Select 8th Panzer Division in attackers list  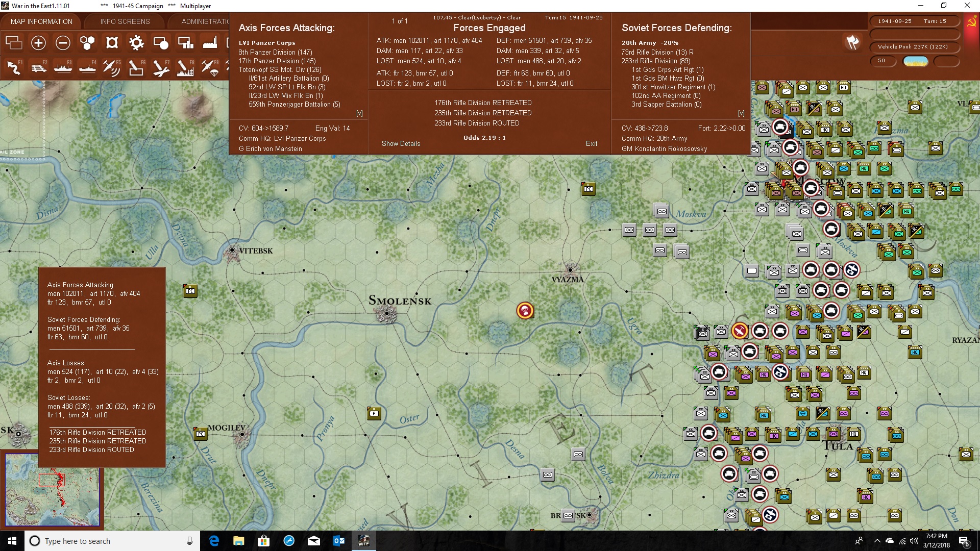[x=275, y=52]
